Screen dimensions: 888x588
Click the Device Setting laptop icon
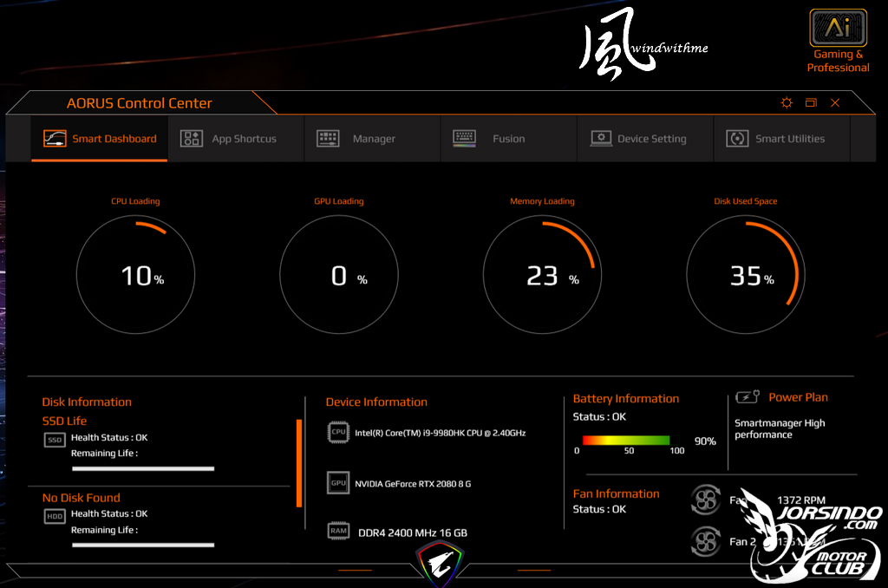click(601, 138)
